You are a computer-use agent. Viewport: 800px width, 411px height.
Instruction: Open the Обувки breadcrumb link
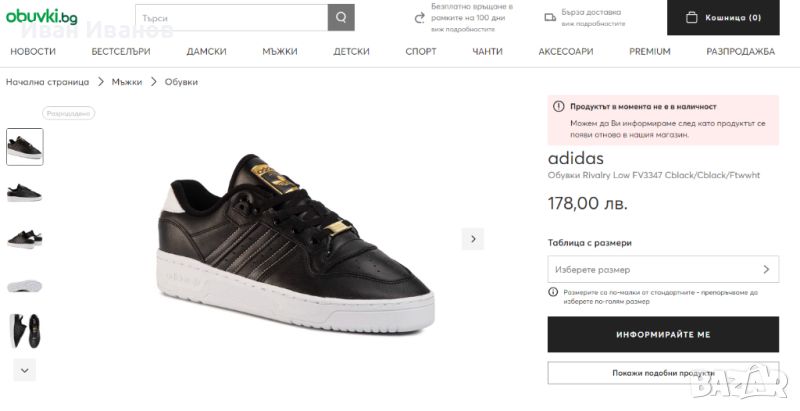pos(181,82)
